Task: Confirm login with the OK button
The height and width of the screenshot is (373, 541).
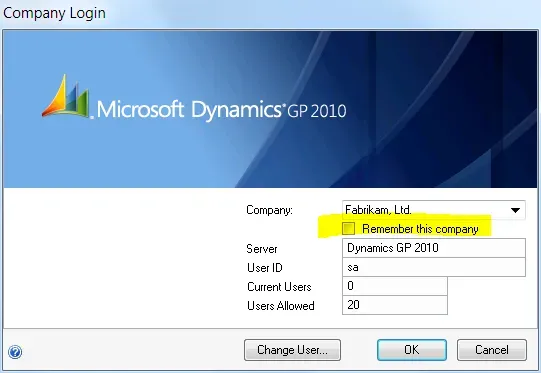Action: point(412,350)
